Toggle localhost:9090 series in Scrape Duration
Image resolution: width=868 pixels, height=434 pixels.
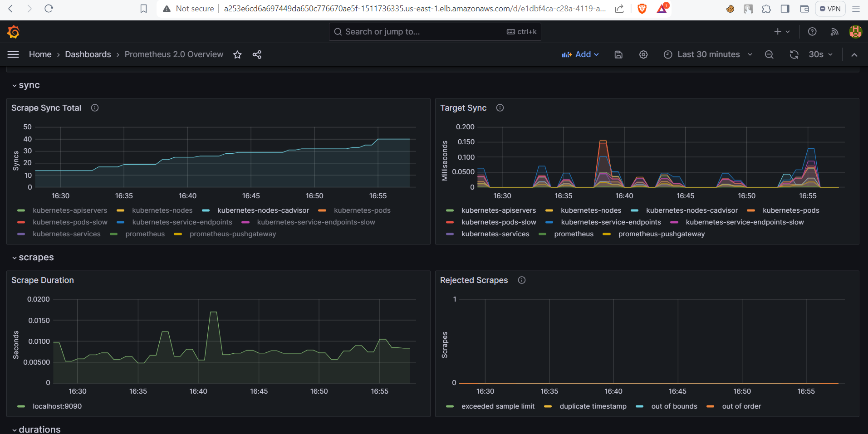57,406
